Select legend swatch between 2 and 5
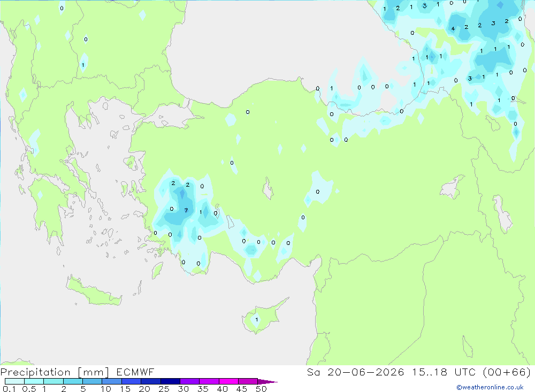The height and width of the screenshot is (392, 535). (x=73, y=381)
